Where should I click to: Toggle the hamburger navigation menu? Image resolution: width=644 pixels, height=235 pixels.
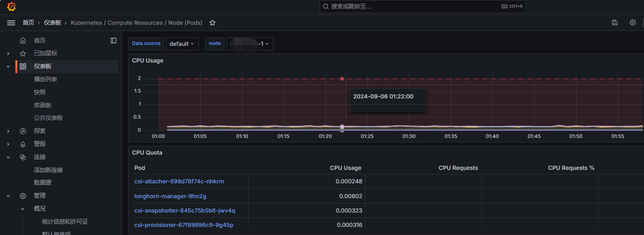(x=11, y=23)
